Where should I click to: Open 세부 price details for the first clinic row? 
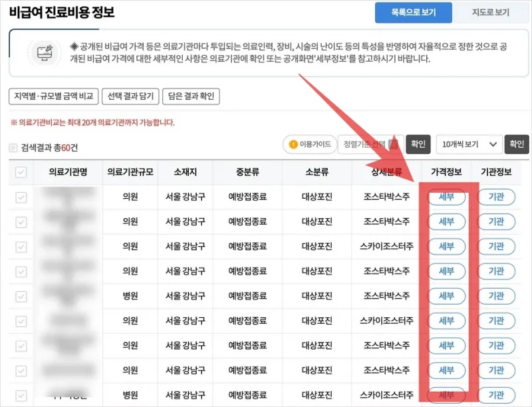(x=446, y=195)
